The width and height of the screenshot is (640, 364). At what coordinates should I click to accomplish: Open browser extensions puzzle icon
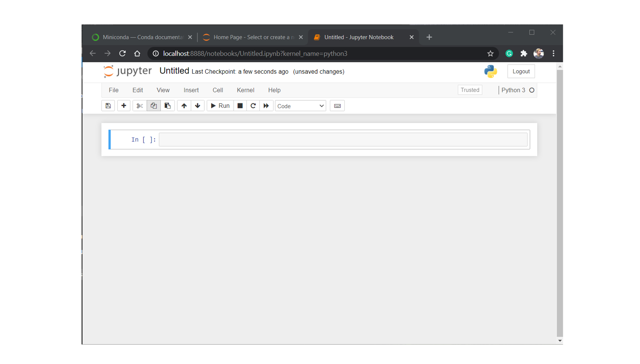click(524, 54)
